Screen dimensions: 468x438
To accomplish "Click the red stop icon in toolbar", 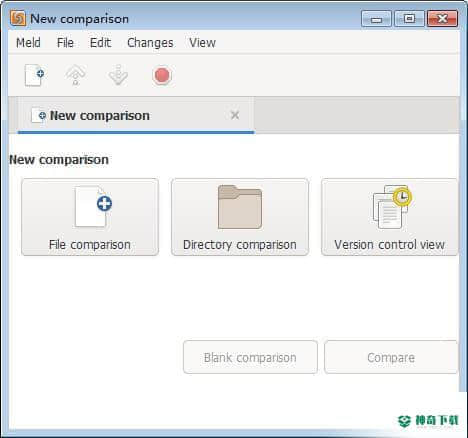I will pyautogui.click(x=162, y=75).
